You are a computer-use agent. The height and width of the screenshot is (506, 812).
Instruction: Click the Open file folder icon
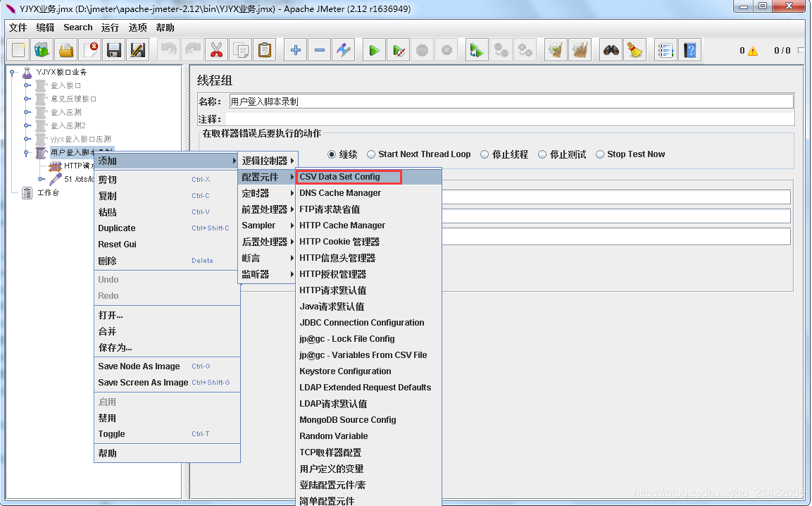click(66, 50)
